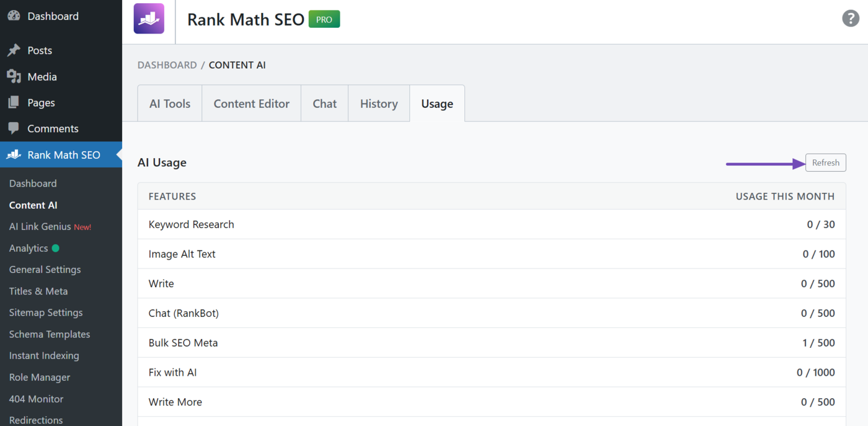This screenshot has height=426, width=868.
Task: Select the Usage tab
Action: 437,104
